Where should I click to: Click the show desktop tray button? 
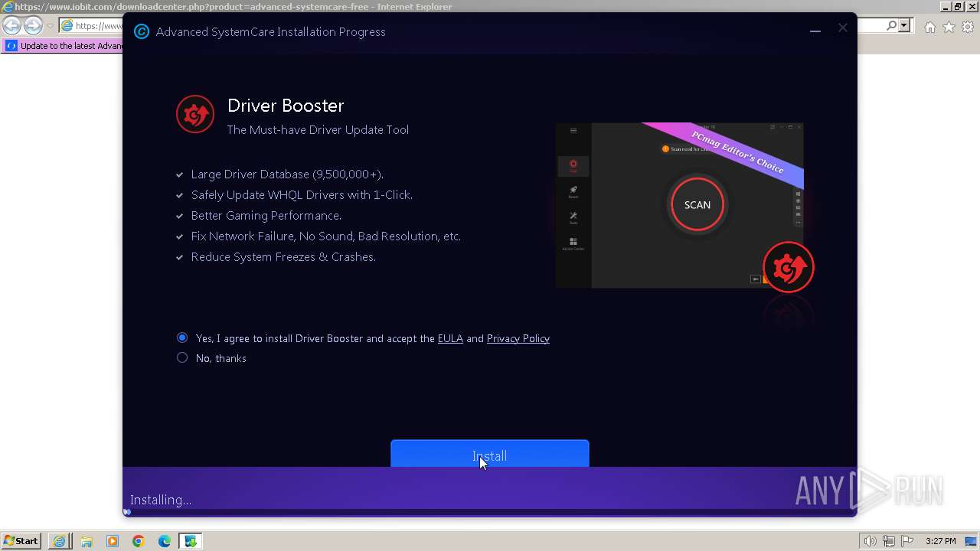[971, 541]
